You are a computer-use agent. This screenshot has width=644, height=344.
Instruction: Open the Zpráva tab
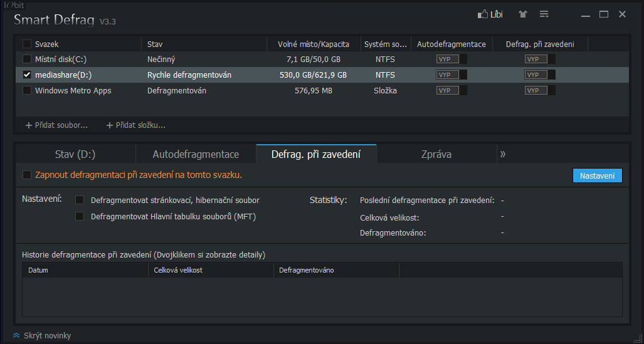[x=436, y=154]
